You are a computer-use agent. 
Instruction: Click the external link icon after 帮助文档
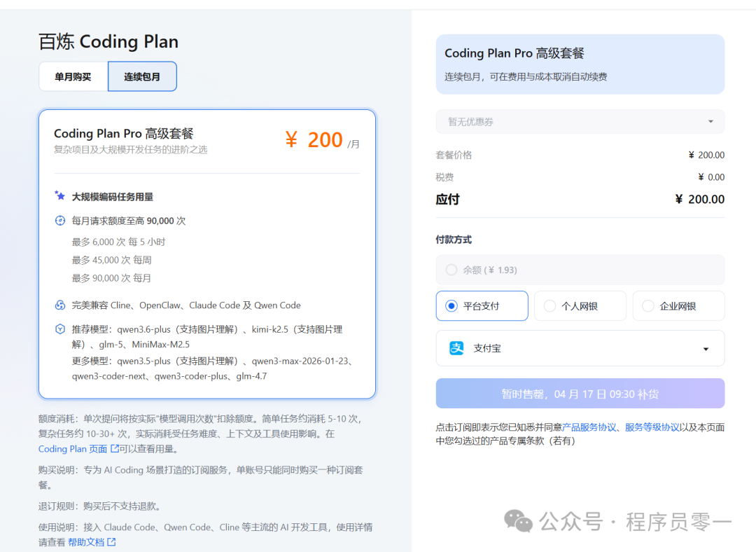(111, 542)
